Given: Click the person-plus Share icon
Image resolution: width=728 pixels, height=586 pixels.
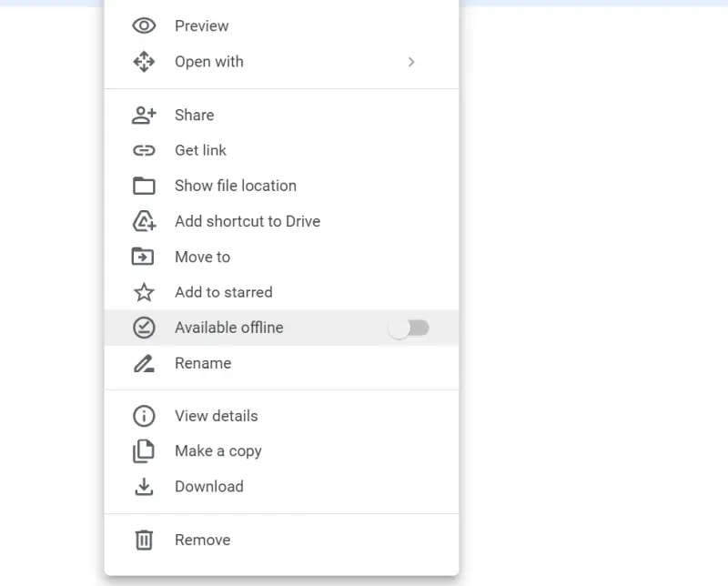Looking at the screenshot, I should click(144, 116).
